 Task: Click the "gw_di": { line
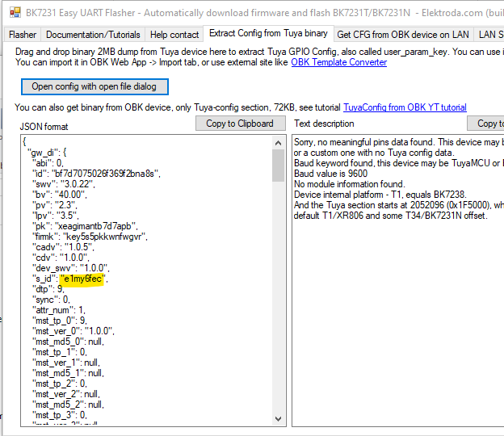47,153
